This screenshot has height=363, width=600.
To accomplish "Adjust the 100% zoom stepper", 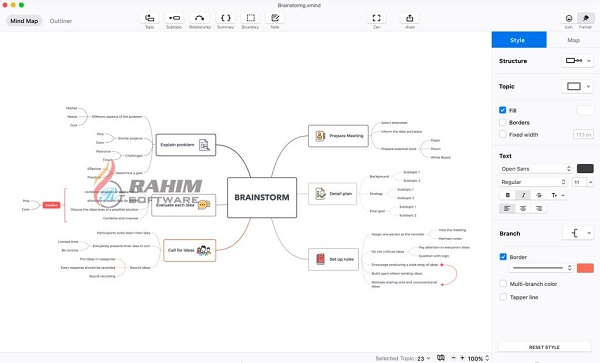I will 487,358.
